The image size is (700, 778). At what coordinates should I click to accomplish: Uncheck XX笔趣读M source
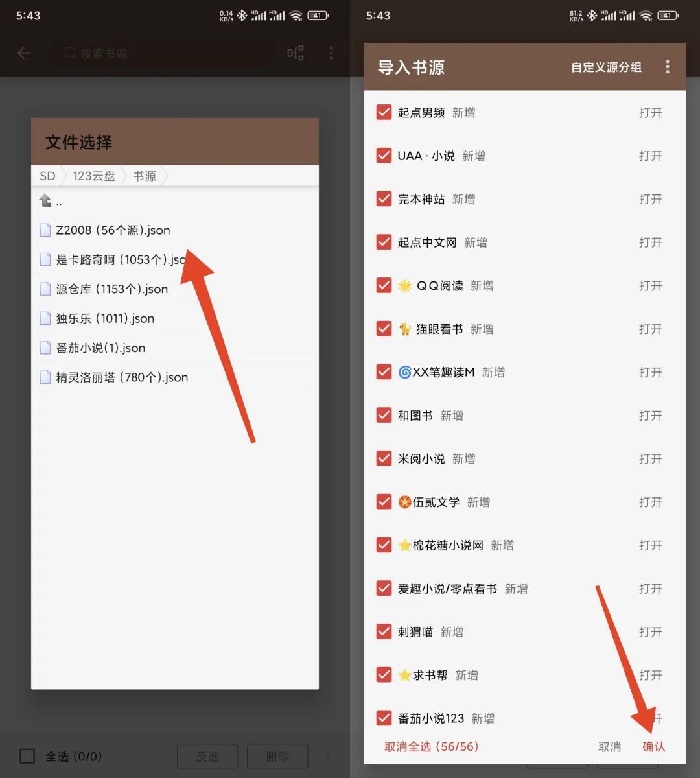(384, 372)
